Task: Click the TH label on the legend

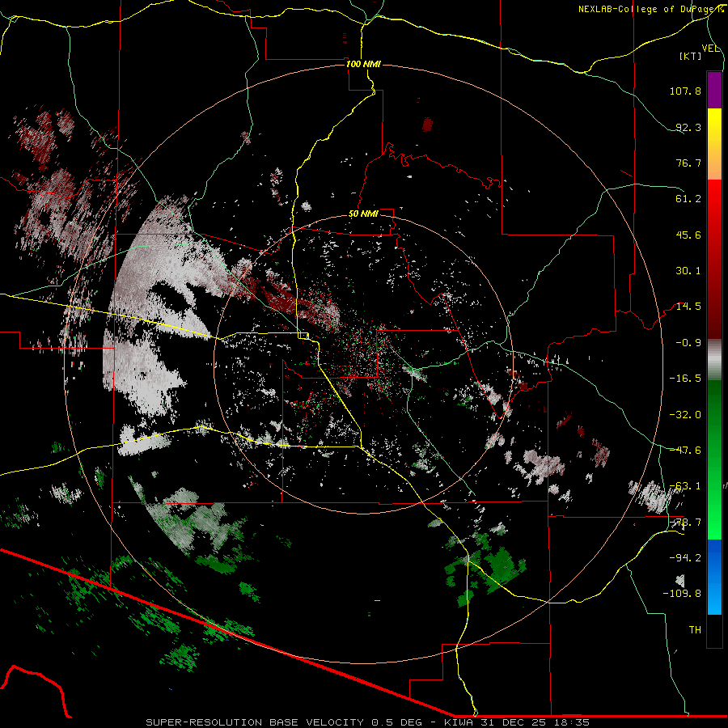Action: pyautogui.click(x=695, y=630)
